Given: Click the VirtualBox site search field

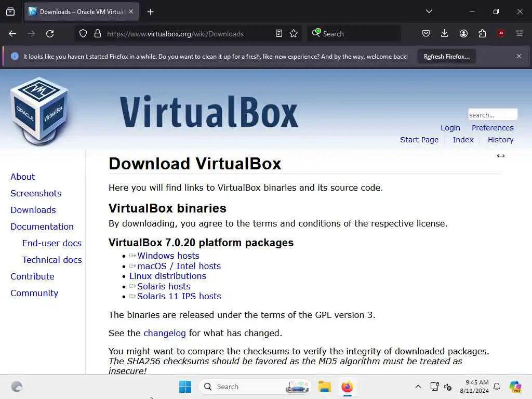Looking at the screenshot, I should 493,115.
